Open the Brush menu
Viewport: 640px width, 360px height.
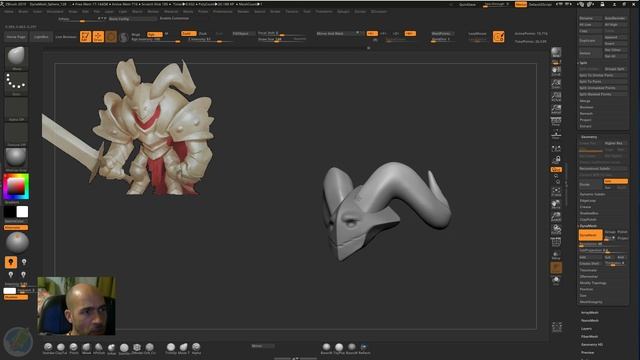[23, 12]
